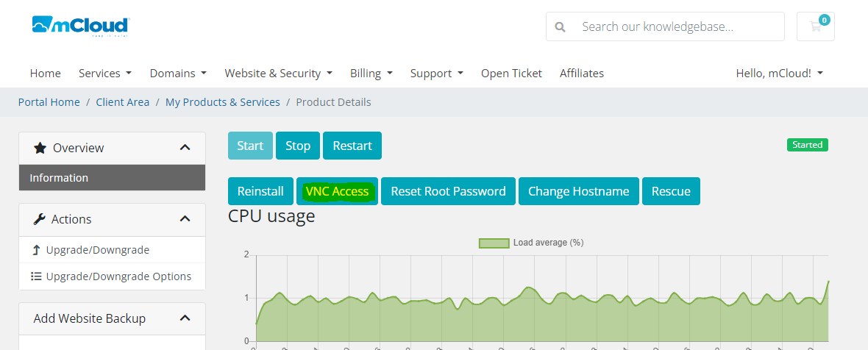Open the Affiliates menu item
Screen dimensions: 868x350
coord(581,74)
